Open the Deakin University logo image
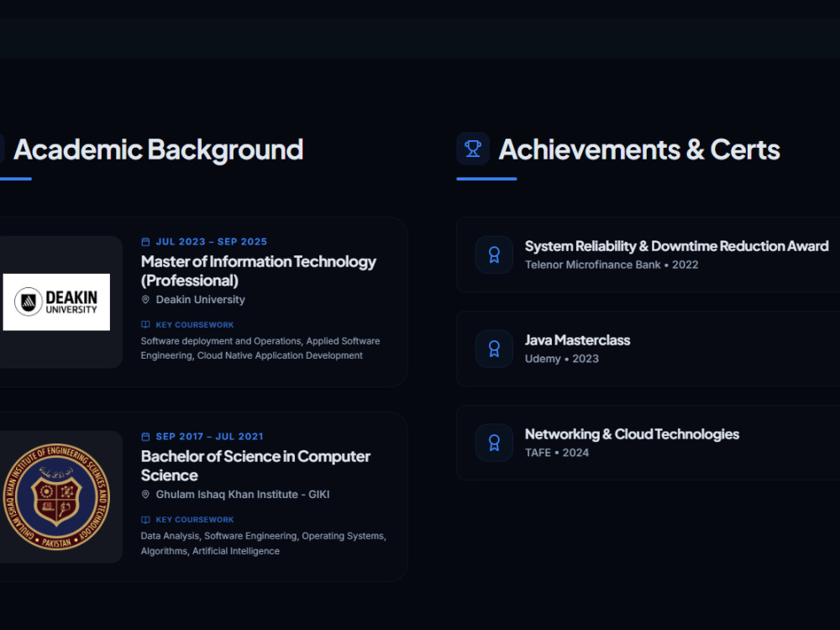 coord(56,302)
